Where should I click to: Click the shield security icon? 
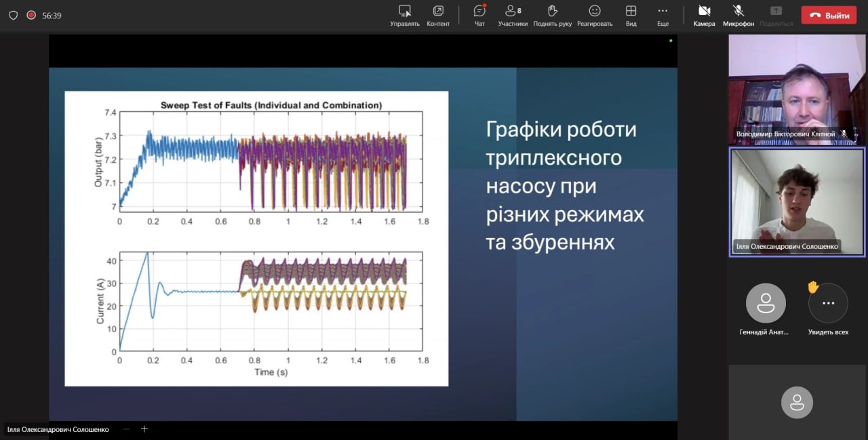(13, 15)
